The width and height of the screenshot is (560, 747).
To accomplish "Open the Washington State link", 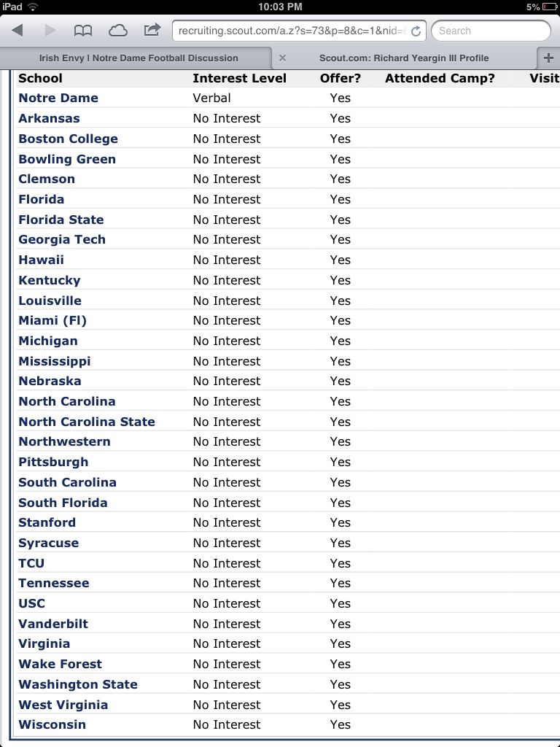I will (x=78, y=684).
